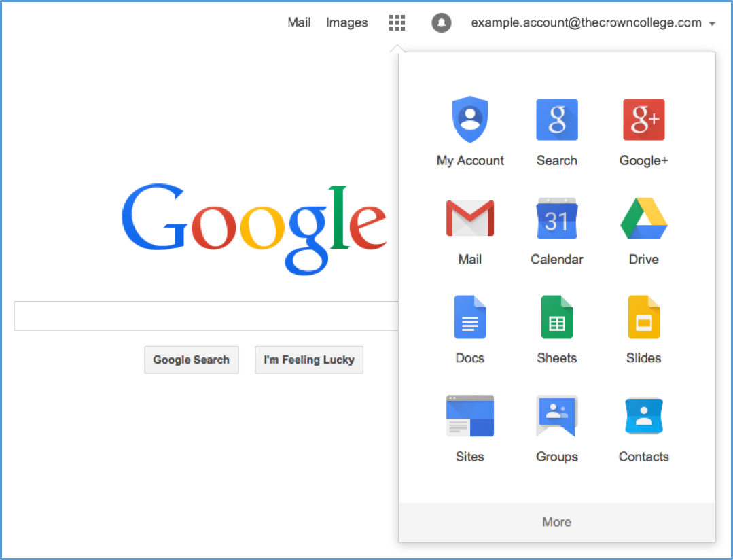
Task: Open the Drive triangle icon
Action: pyautogui.click(x=644, y=218)
